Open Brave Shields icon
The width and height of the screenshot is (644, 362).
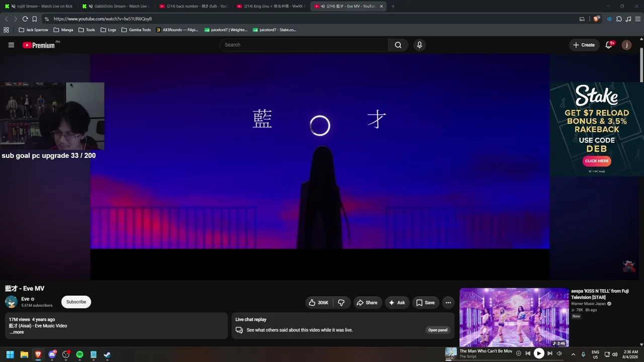(597, 19)
